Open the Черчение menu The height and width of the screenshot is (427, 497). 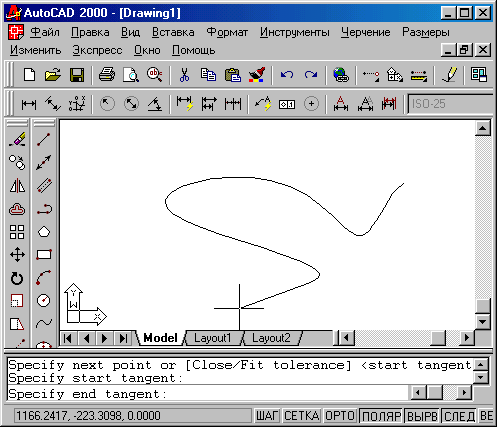(x=365, y=32)
